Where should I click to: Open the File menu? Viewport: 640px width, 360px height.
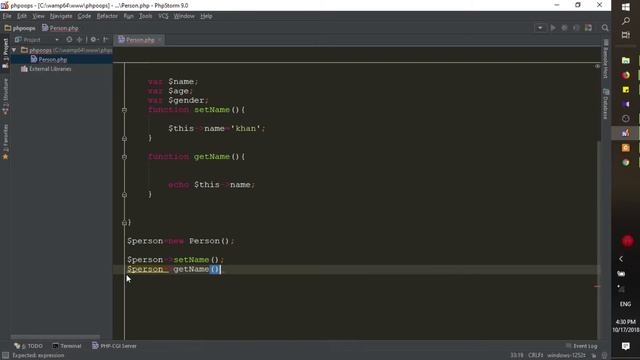[7, 16]
